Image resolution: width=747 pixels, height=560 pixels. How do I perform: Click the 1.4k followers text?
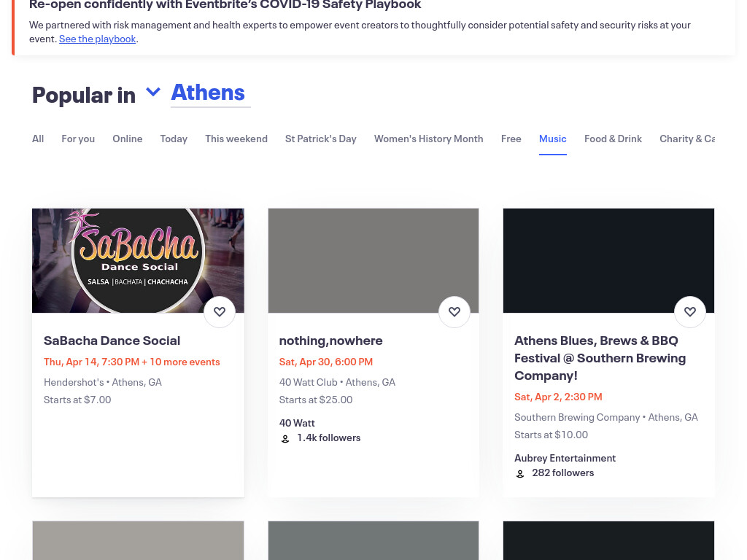[329, 437]
